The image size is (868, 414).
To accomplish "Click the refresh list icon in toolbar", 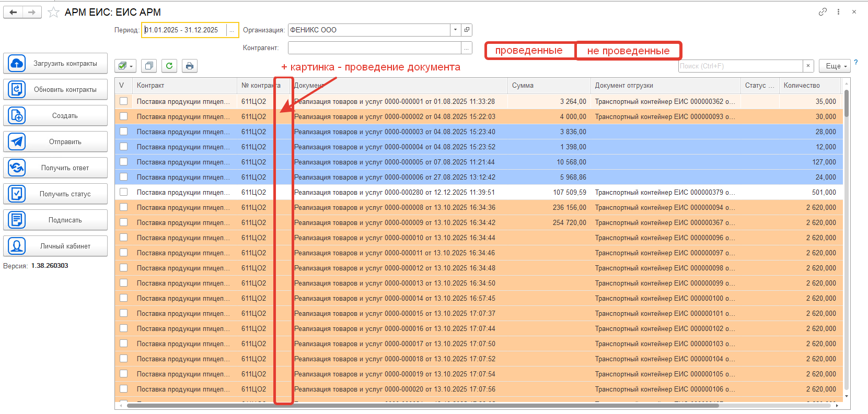I will (x=169, y=66).
